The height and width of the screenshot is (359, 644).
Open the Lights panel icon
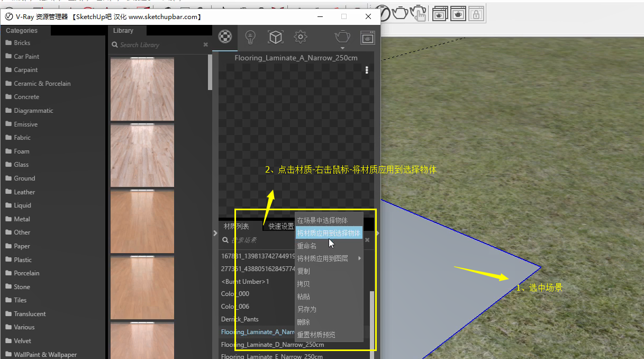coord(250,37)
